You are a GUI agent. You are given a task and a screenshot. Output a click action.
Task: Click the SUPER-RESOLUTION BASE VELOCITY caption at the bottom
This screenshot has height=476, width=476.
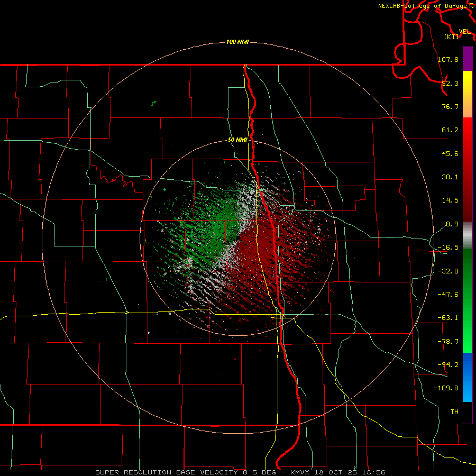click(x=167, y=472)
